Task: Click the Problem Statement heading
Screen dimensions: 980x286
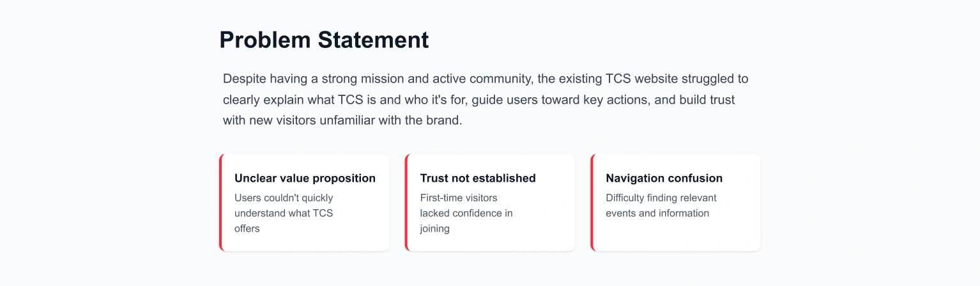Action: click(x=324, y=40)
